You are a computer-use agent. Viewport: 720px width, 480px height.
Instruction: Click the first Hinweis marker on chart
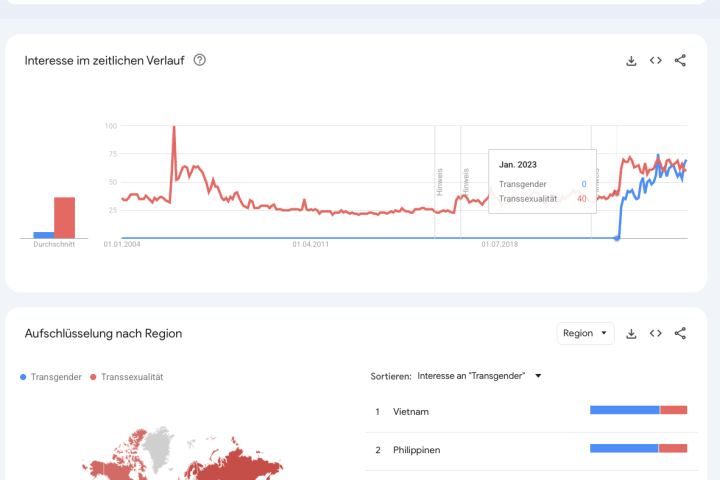click(x=438, y=181)
